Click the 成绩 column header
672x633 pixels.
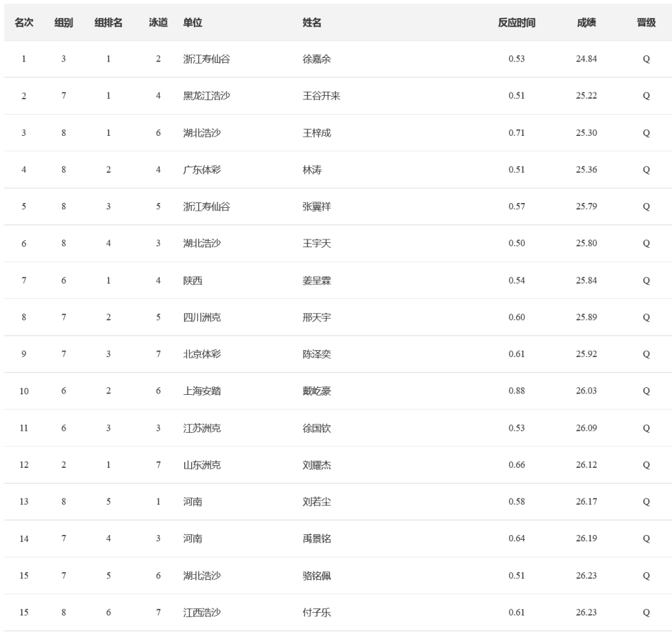pyautogui.click(x=587, y=22)
